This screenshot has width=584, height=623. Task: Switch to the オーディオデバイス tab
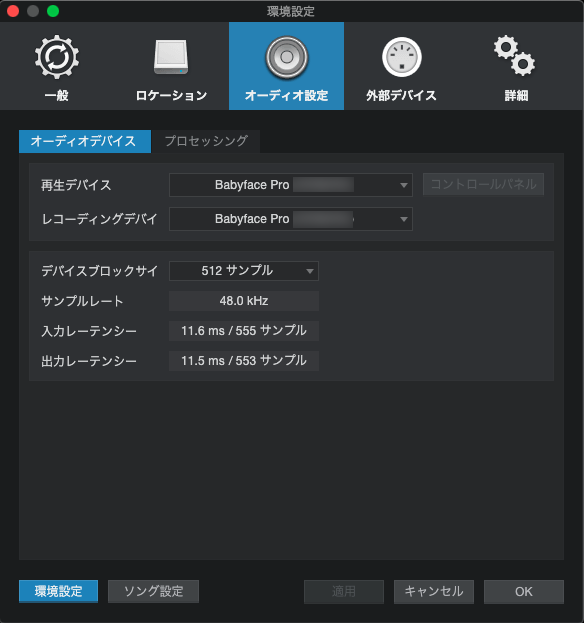coord(85,141)
